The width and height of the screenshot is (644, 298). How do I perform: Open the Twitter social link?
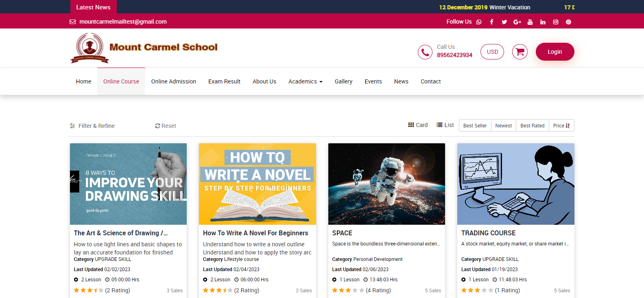click(x=504, y=22)
